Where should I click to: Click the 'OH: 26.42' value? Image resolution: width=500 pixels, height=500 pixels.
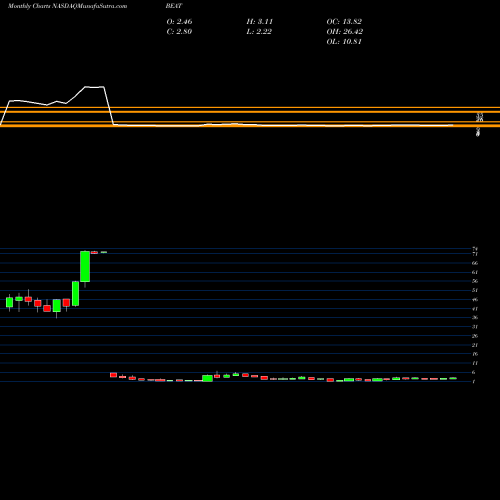pyautogui.click(x=345, y=32)
